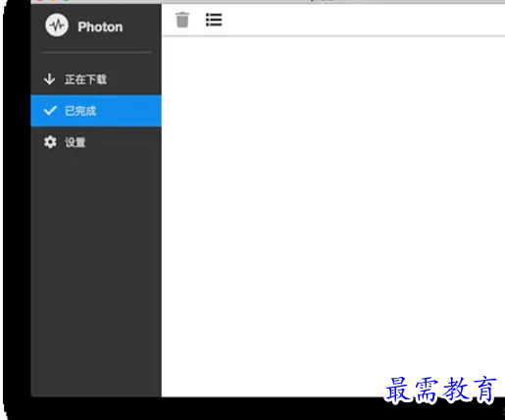Image resolution: width=505 pixels, height=420 pixels.
Task: Click the Photon pulse logo icon
Action: (57, 26)
